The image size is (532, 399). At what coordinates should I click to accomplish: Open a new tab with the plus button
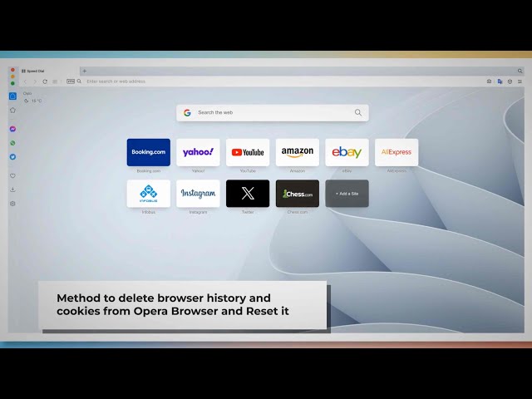tap(85, 71)
